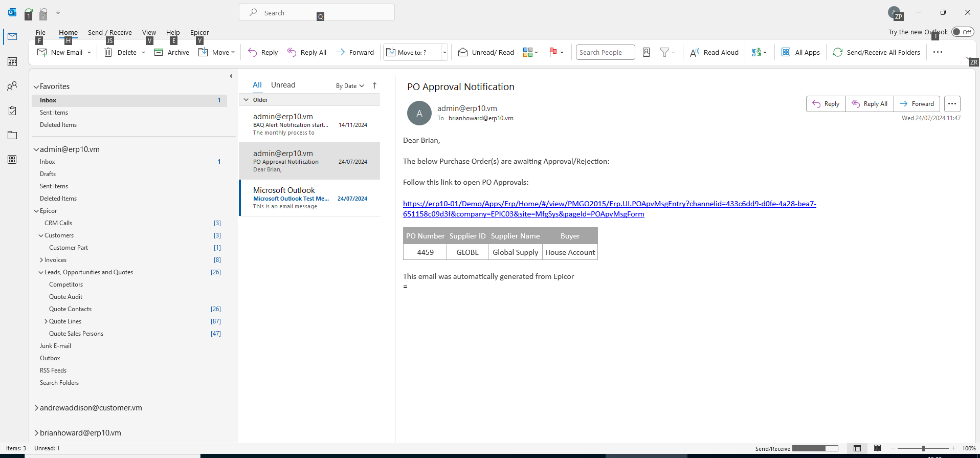Click Reply in the reading pane
Screen dimensions: 980x458
(826, 104)
